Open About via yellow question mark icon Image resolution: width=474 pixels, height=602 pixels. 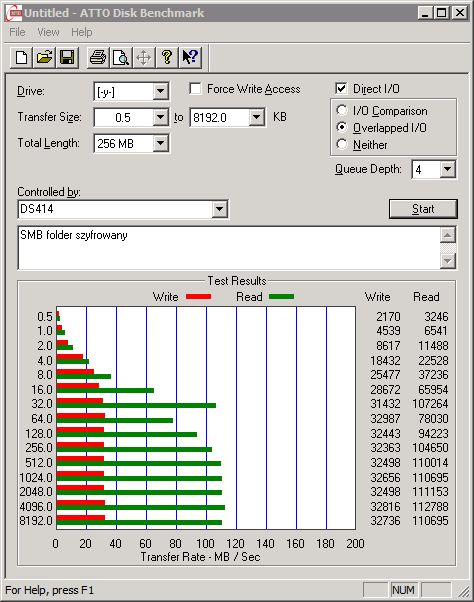[167, 58]
